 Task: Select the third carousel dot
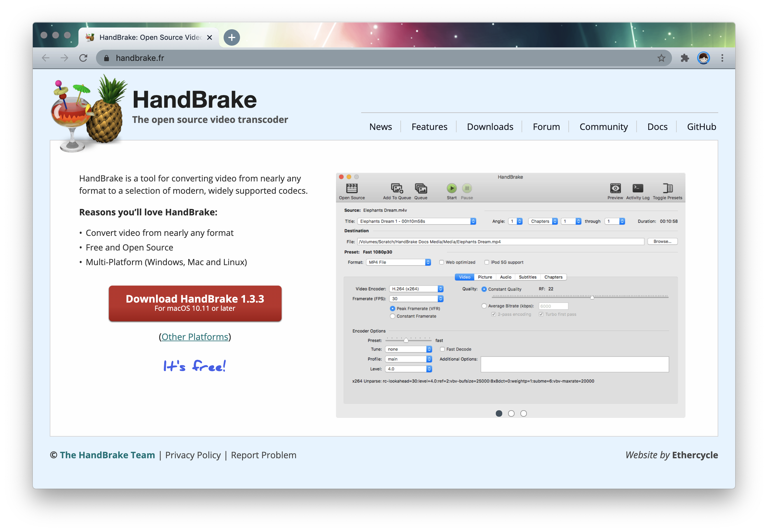click(523, 413)
